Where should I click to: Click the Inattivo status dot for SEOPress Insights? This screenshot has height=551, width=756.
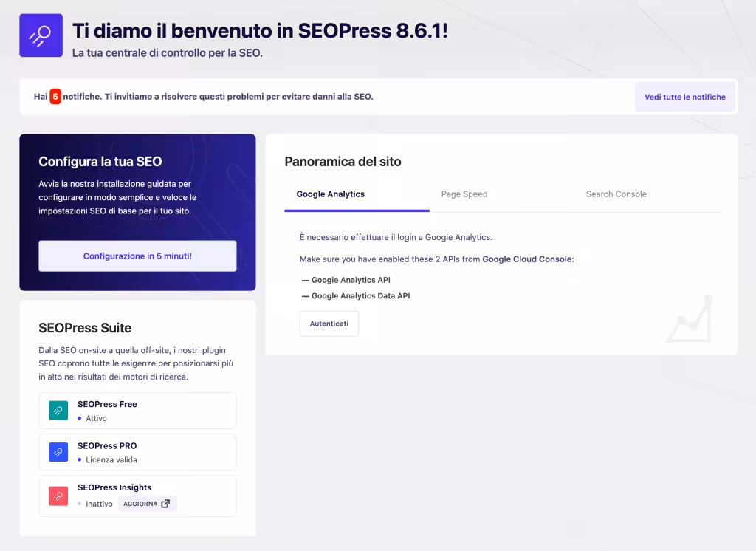pos(79,504)
